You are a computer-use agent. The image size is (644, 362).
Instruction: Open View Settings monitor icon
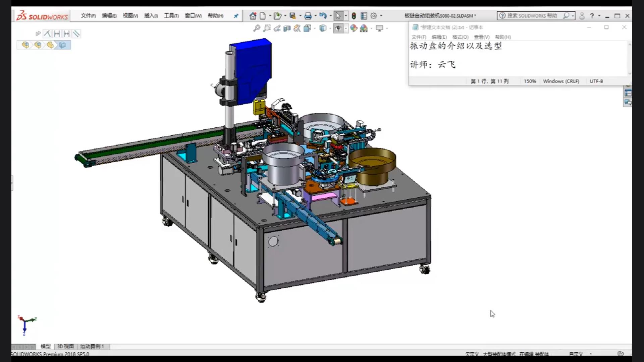click(x=379, y=28)
